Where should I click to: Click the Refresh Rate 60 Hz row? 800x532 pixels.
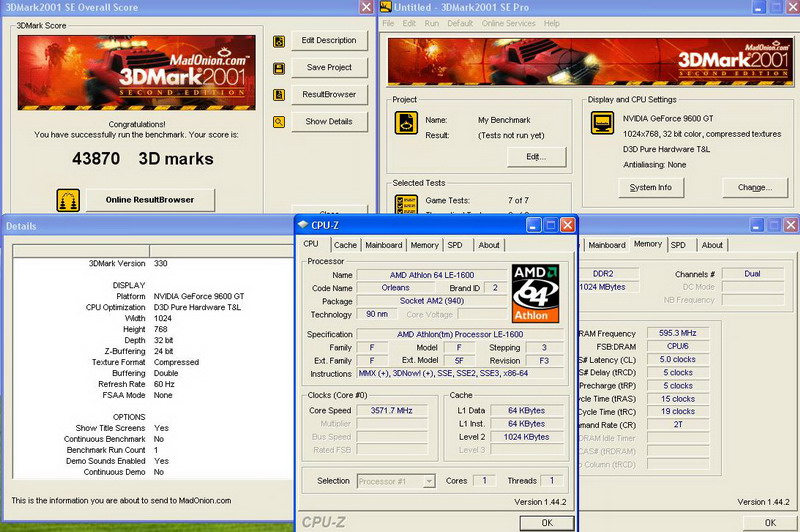tap(153, 384)
